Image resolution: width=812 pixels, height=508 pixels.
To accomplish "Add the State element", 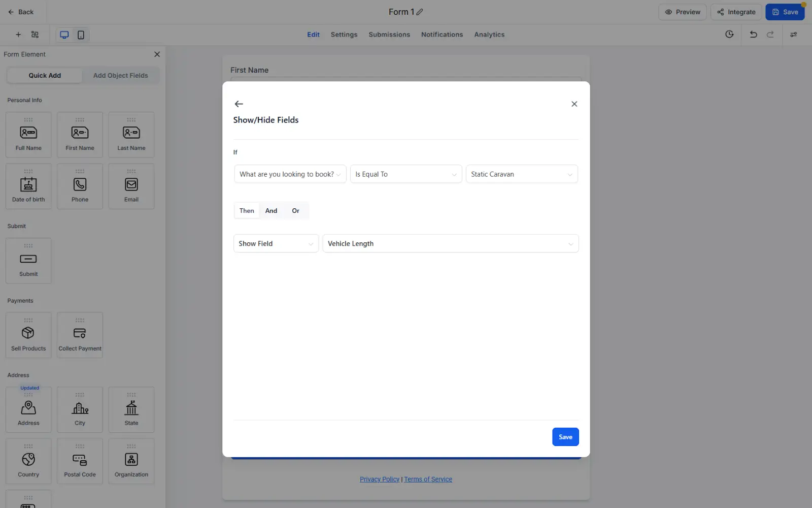I will coord(131,409).
